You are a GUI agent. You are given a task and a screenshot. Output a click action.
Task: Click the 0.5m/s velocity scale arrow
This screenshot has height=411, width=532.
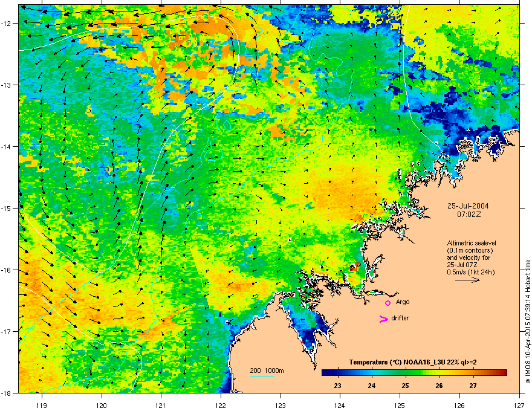point(467,280)
